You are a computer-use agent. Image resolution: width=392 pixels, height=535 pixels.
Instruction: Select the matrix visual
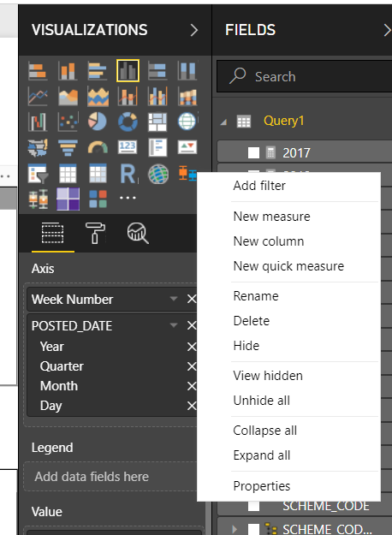click(x=98, y=173)
